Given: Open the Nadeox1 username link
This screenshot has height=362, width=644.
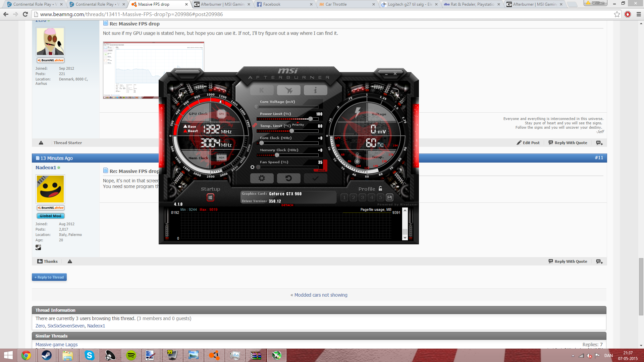Looking at the screenshot, I should pos(46,168).
